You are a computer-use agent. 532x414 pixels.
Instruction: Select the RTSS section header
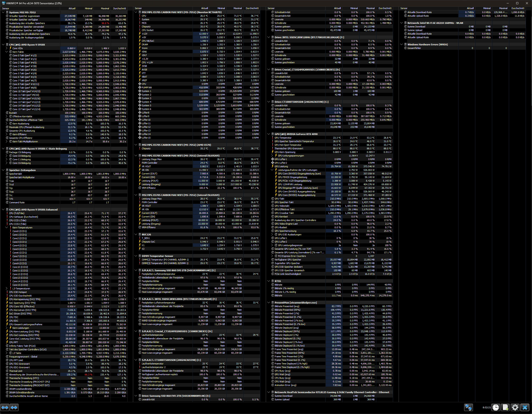click(277, 281)
